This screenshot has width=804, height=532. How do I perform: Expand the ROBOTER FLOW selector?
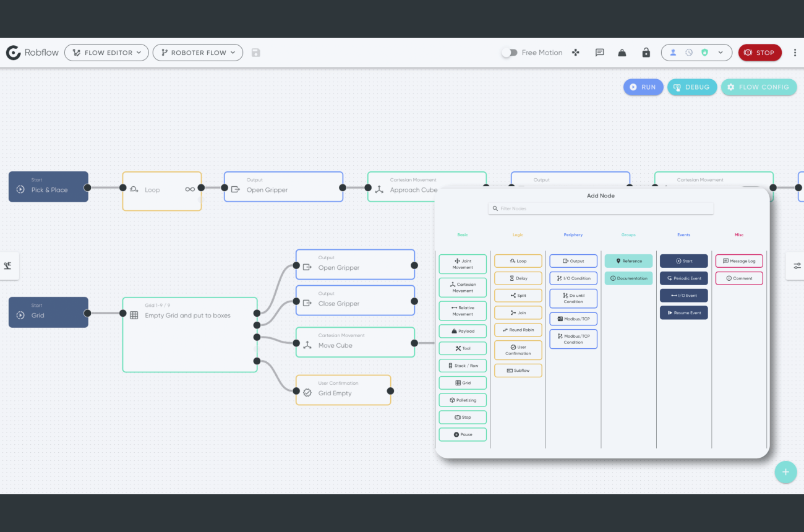tap(197, 53)
